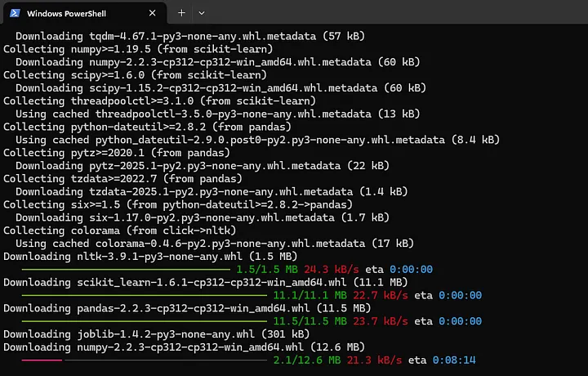Click 'Using cached colorama-0.4.6' line
This screenshot has height=376, width=588.
click(x=215, y=244)
